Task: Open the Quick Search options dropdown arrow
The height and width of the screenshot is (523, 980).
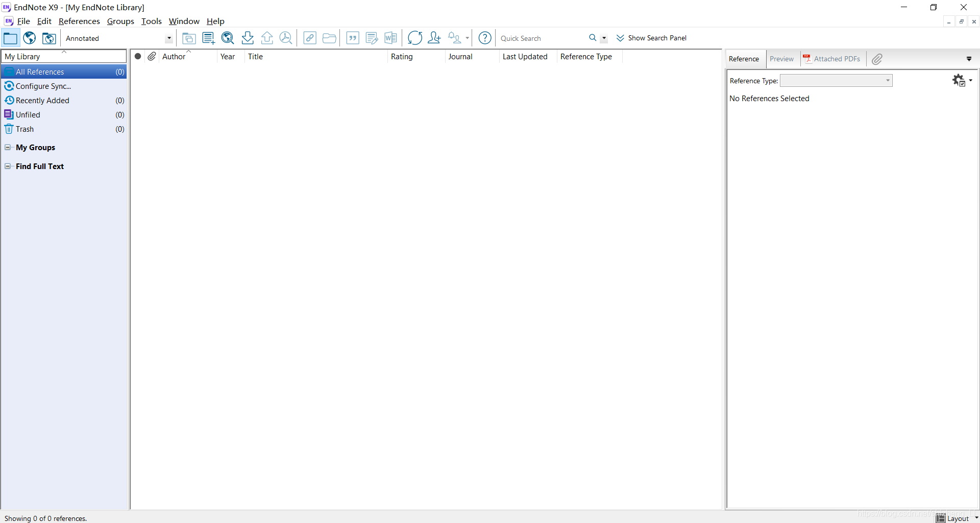Action: pos(604,38)
